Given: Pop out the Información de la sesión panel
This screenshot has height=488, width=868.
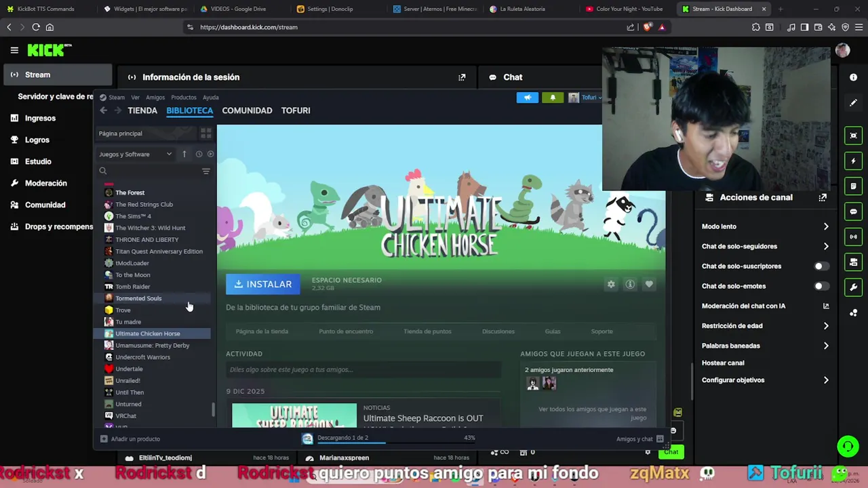Looking at the screenshot, I should [x=462, y=77].
